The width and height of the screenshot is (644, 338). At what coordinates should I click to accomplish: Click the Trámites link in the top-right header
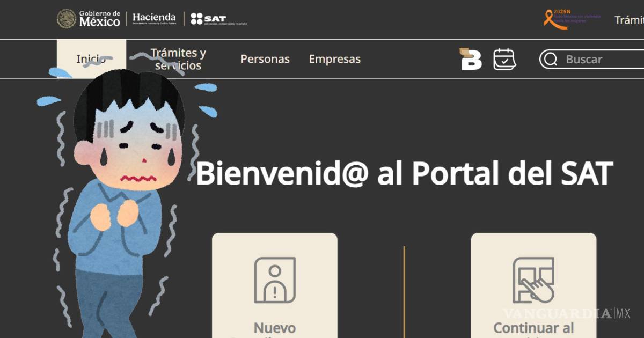pos(629,20)
